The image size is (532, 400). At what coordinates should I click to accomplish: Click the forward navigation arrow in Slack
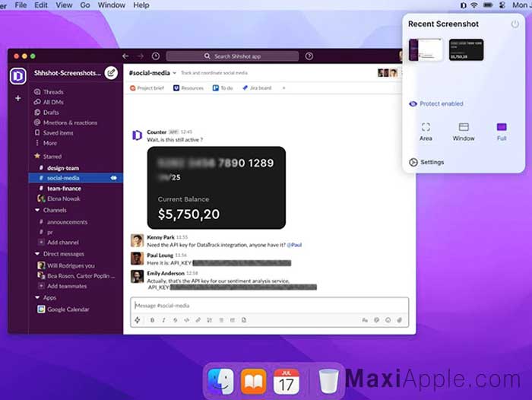pos(141,56)
